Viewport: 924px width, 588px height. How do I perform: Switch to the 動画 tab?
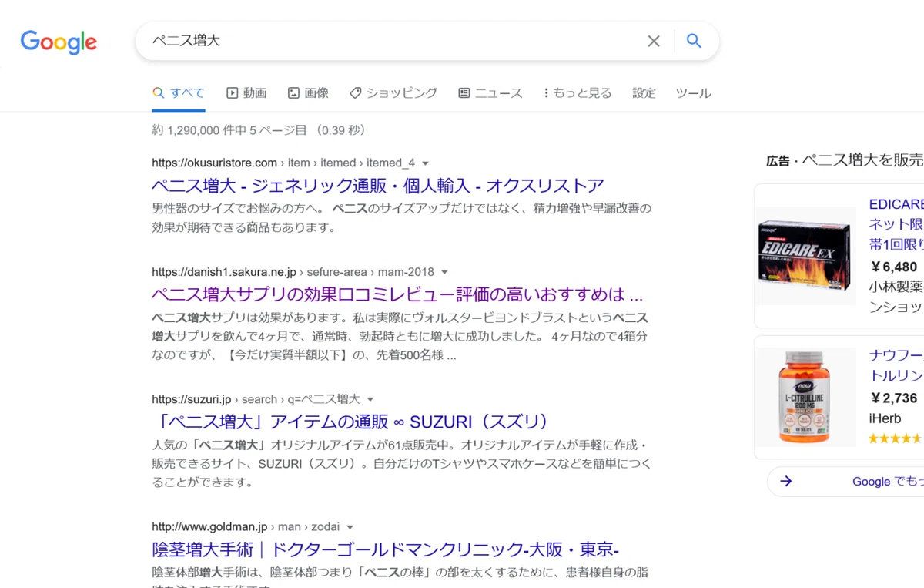[x=246, y=93]
